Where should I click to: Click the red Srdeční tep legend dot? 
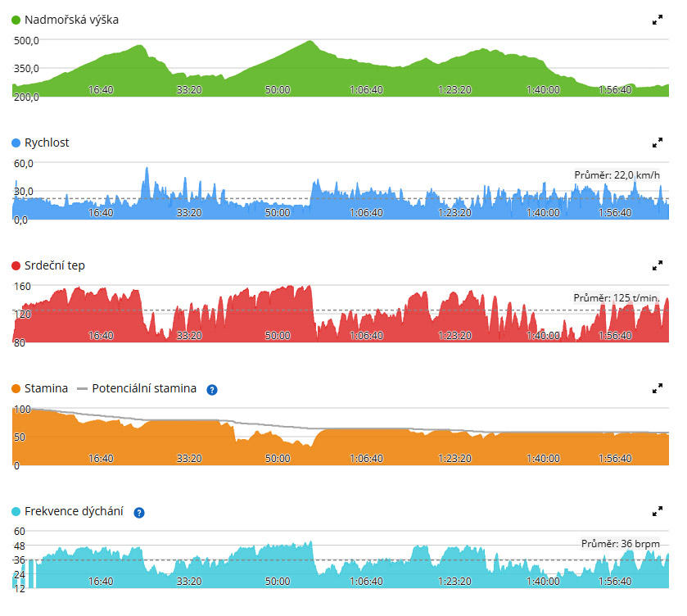coord(16,265)
